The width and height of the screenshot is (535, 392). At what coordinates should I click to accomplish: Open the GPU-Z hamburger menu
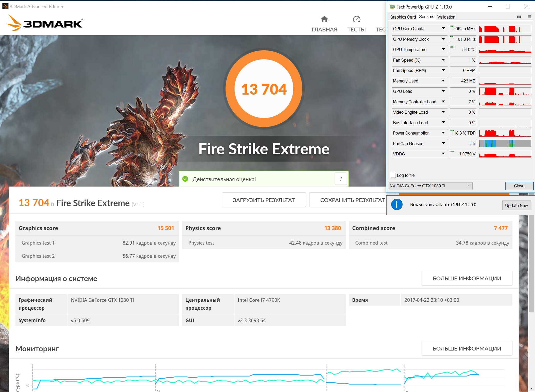pos(529,17)
